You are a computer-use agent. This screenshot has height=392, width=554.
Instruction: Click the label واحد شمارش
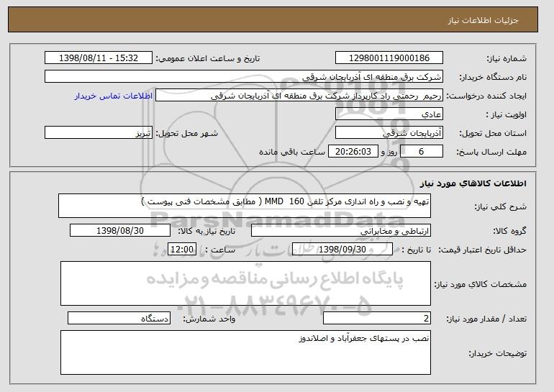209,319
